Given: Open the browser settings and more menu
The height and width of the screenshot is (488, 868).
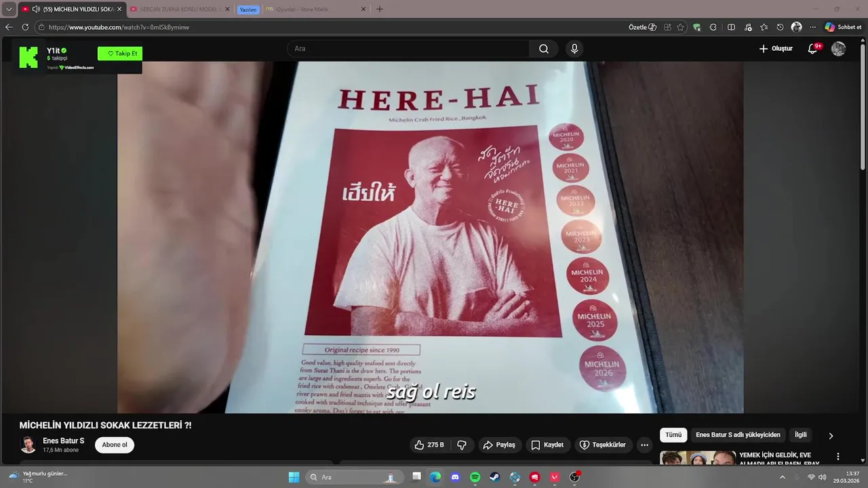Looking at the screenshot, I should 812,27.
